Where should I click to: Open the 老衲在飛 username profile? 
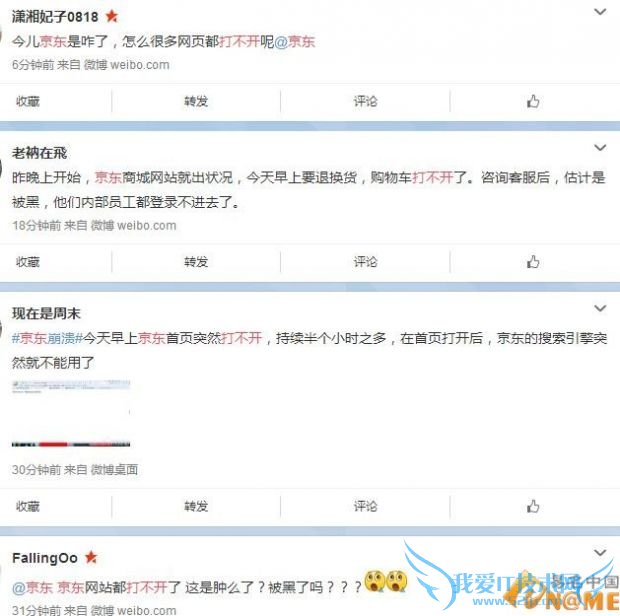coord(40,153)
